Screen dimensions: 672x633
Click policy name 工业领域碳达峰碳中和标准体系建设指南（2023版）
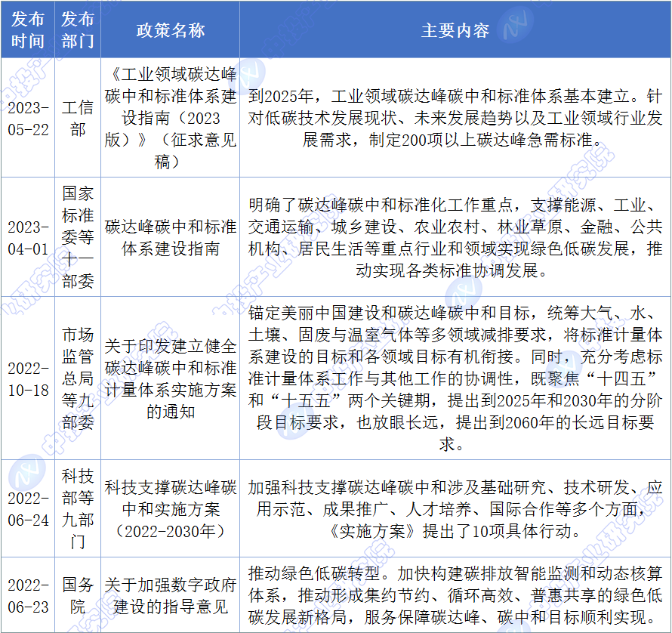pos(170,119)
